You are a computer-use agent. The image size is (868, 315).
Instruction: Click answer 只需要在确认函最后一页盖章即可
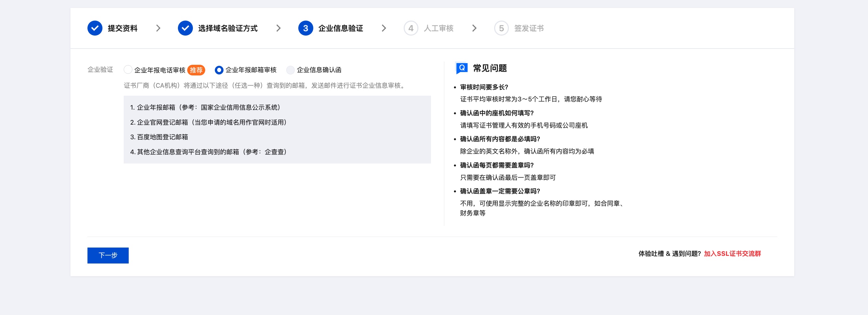point(508,178)
